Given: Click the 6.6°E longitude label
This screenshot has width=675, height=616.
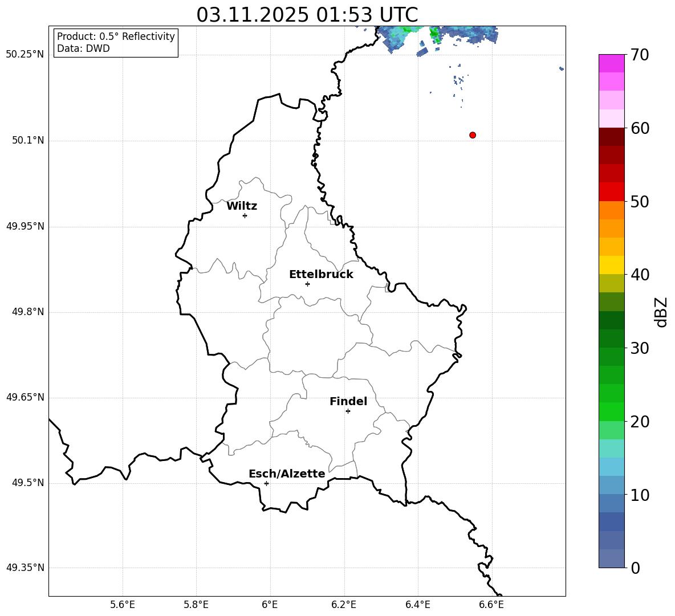Looking at the screenshot, I should 491,605.
